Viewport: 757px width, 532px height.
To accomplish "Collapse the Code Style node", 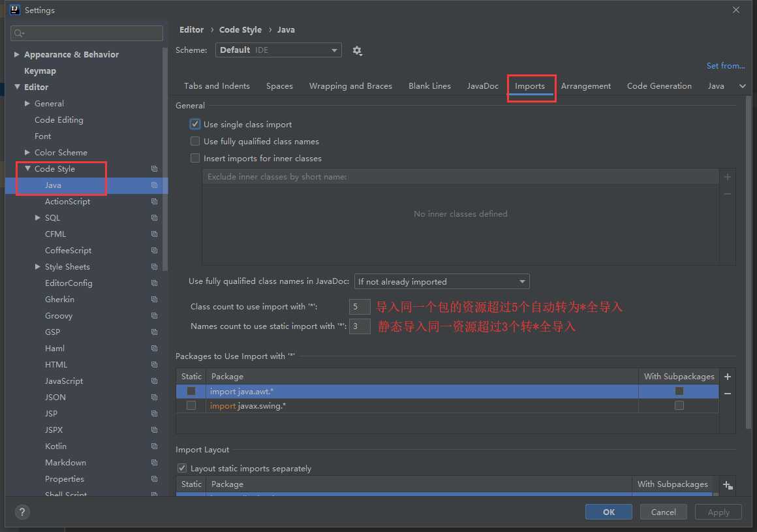I will coord(27,168).
